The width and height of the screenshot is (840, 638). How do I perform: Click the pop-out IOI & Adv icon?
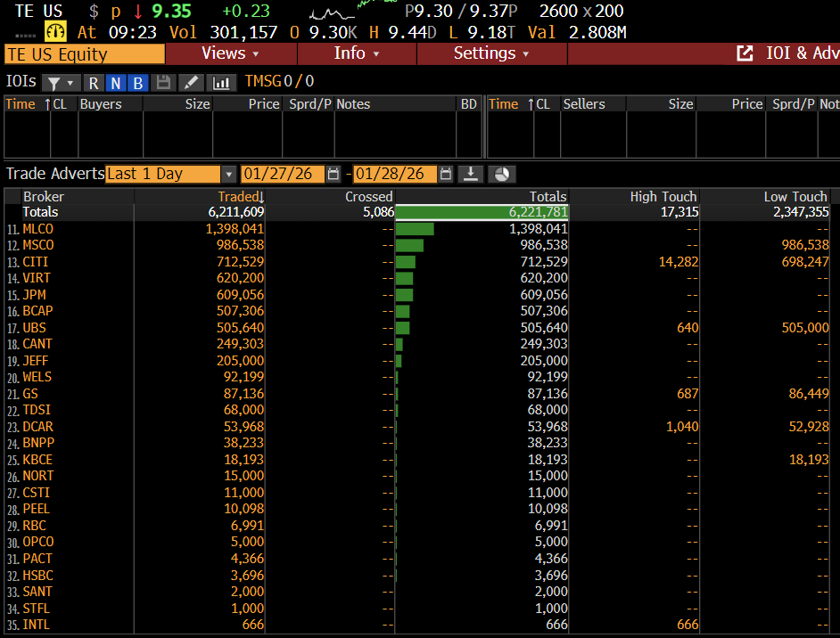(745, 53)
